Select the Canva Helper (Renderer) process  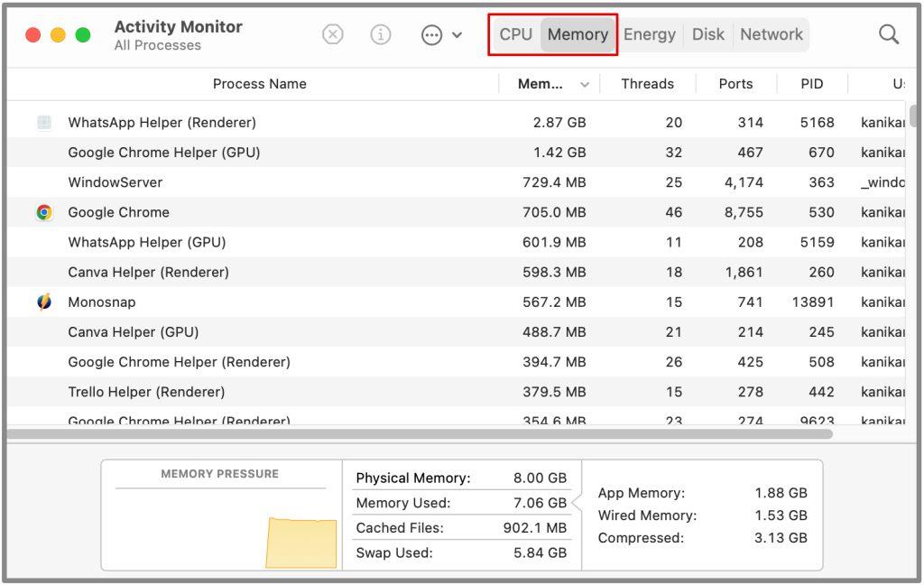pos(148,273)
